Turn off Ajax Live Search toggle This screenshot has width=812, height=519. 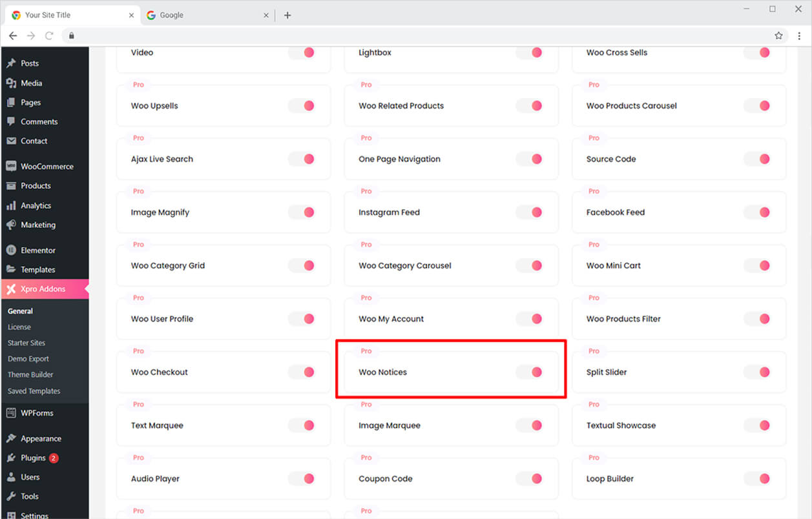coord(302,159)
